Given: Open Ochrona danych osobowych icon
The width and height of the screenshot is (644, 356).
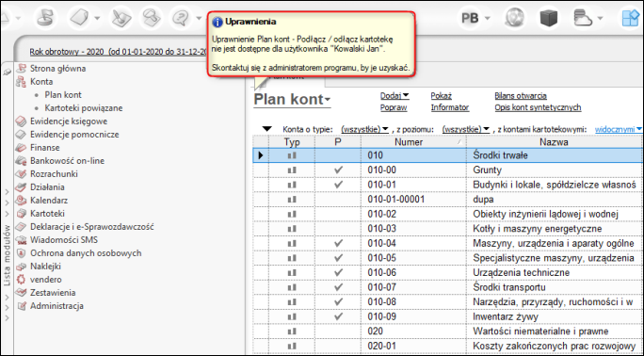Looking at the screenshot, I should [21, 253].
